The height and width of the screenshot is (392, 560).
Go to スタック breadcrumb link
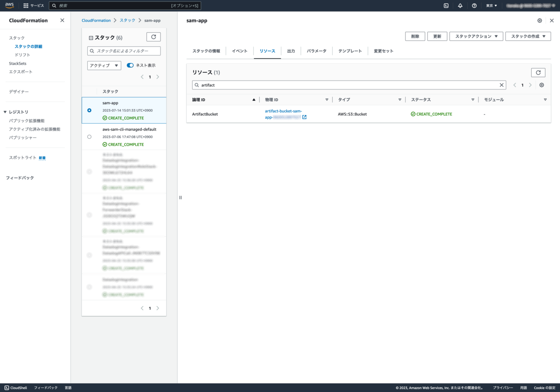click(x=127, y=21)
